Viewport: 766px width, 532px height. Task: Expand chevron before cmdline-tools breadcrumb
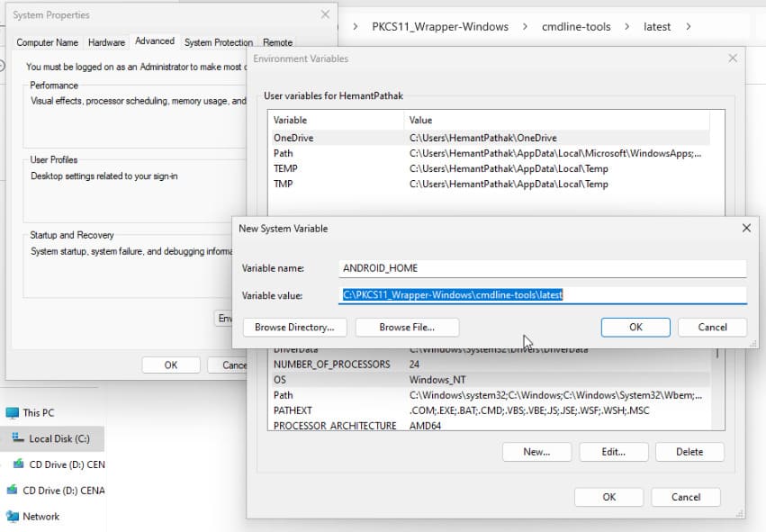click(527, 27)
